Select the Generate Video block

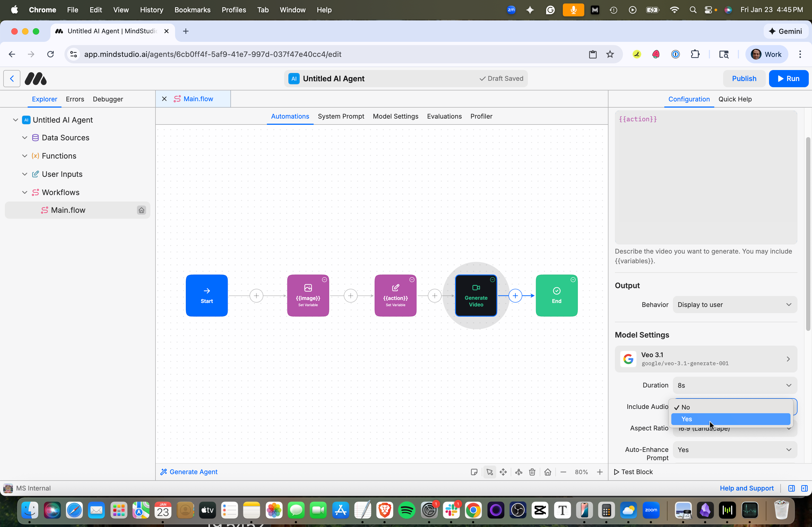pyautogui.click(x=476, y=295)
